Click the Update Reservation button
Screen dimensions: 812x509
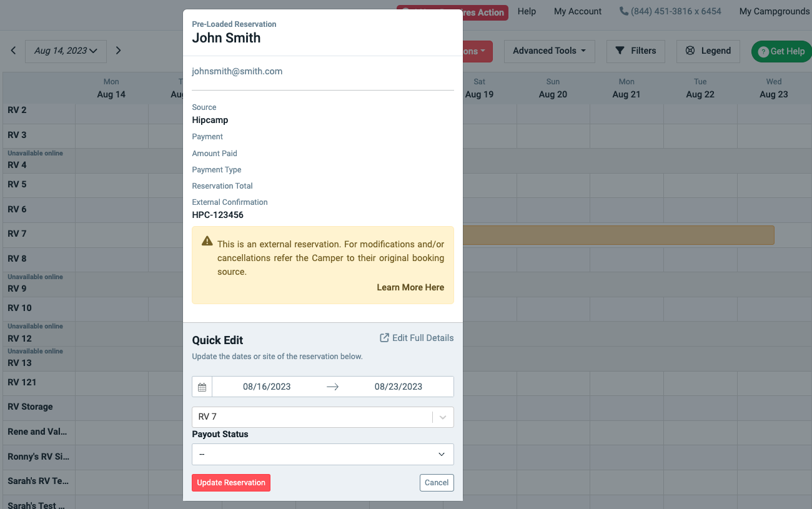[231, 483]
